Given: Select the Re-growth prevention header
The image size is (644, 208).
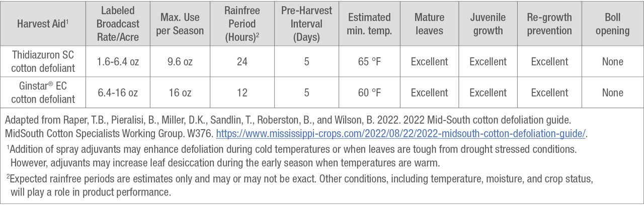Looking at the screenshot, I should click(x=549, y=24).
